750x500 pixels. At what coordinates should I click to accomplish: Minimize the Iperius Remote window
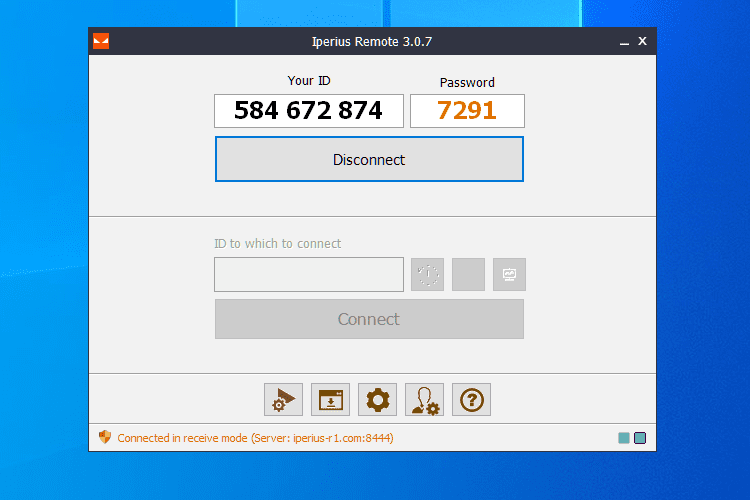click(624, 42)
